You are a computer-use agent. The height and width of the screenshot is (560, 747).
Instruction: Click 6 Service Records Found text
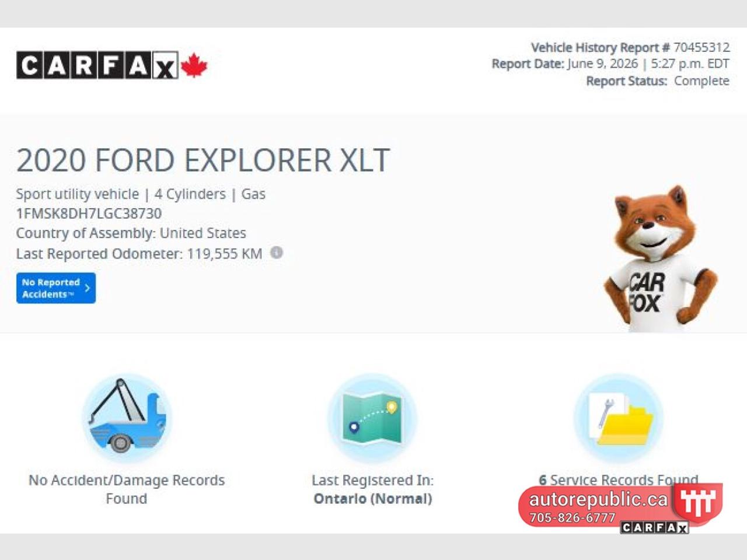(x=619, y=480)
